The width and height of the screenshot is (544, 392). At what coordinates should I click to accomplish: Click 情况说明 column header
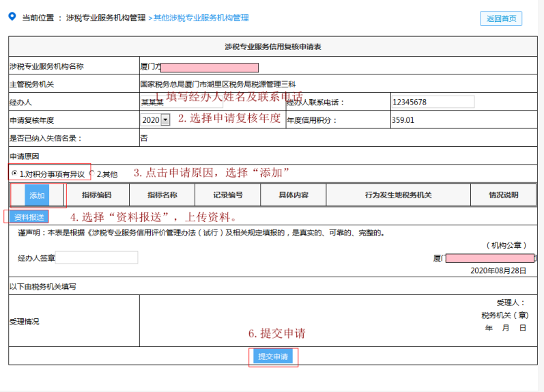pyautogui.click(x=504, y=195)
